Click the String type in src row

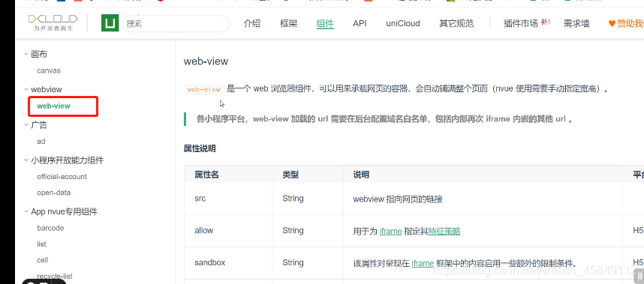click(293, 199)
